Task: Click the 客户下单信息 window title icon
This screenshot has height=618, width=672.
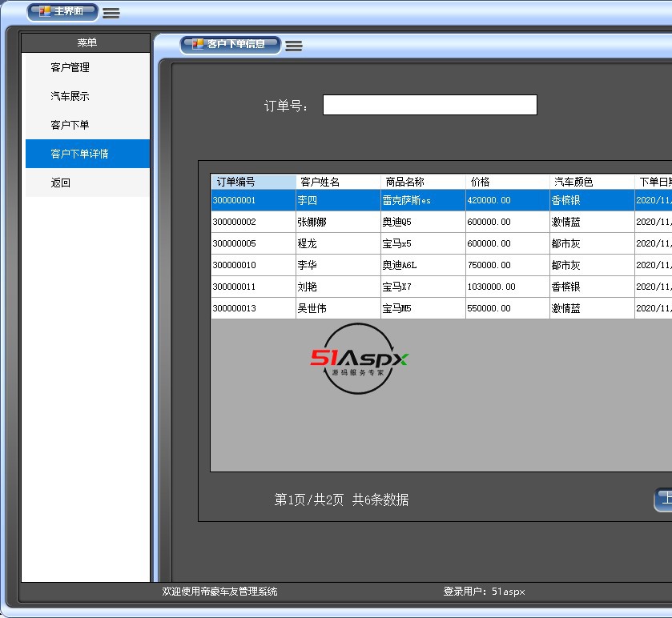Action: [x=197, y=44]
